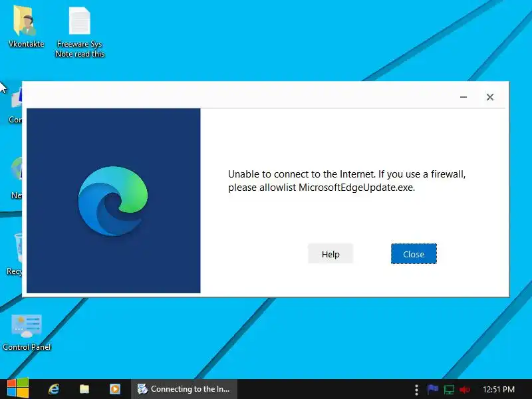
Task: Click the 12:51 PM taskbar clock
Action: tap(498, 389)
